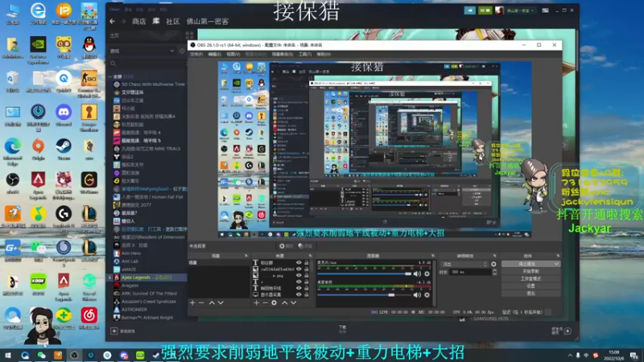Undock the 场景 panel via its corner icon
The width and height of the screenshot is (644, 362).
click(246, 256)
